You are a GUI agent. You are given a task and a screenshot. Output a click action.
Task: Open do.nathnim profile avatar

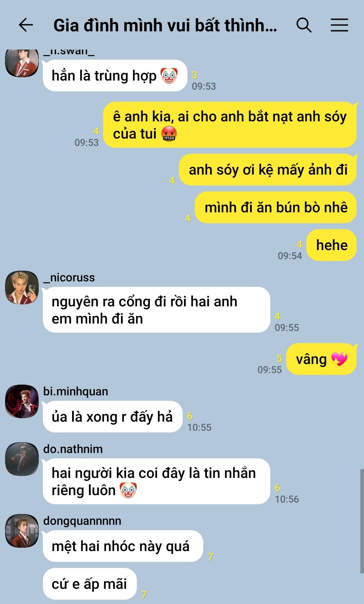[22, 459]
